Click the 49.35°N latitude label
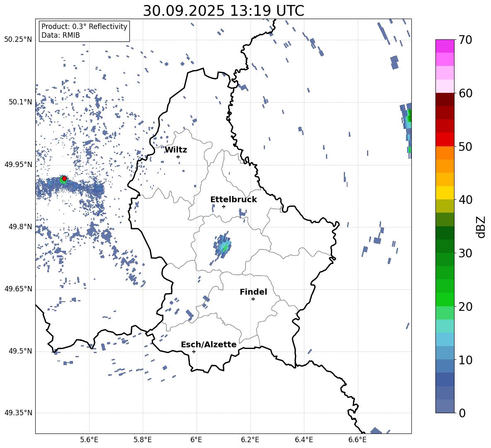Viewport: 491px width, 448px height. click(x=18, y=413)
